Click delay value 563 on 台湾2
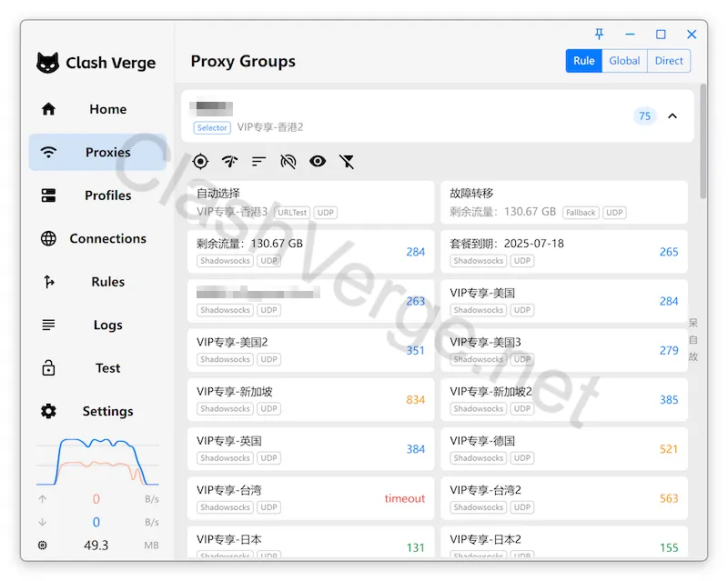 669,498
